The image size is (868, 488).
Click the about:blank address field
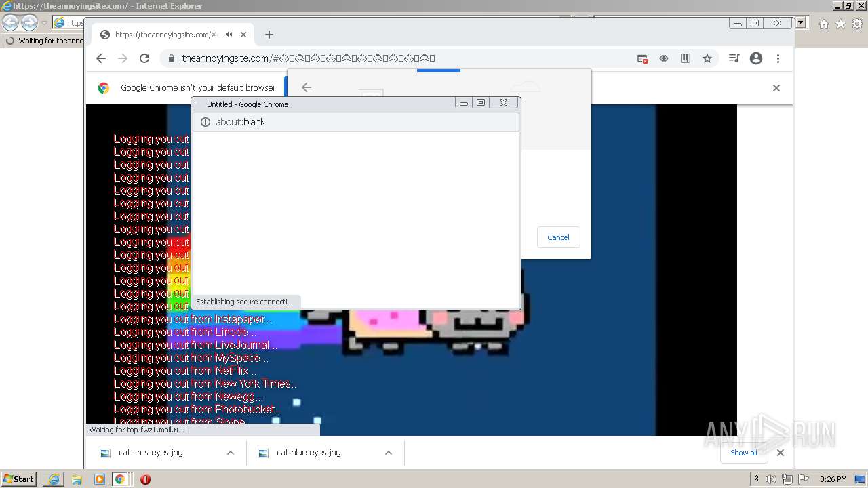click(356, 122)
